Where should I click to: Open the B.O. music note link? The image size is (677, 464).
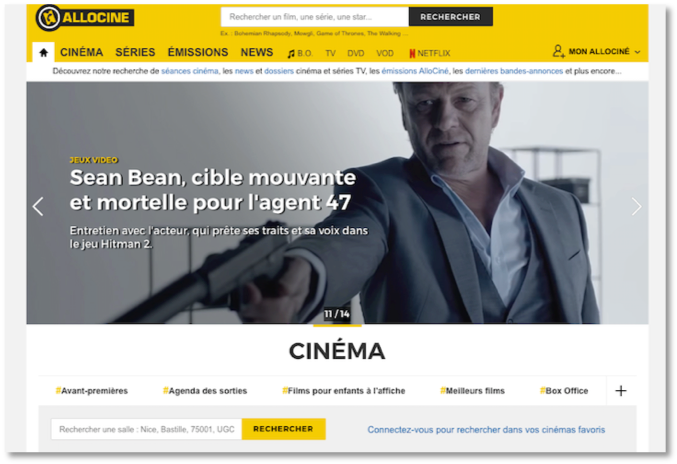click(300, 54)
